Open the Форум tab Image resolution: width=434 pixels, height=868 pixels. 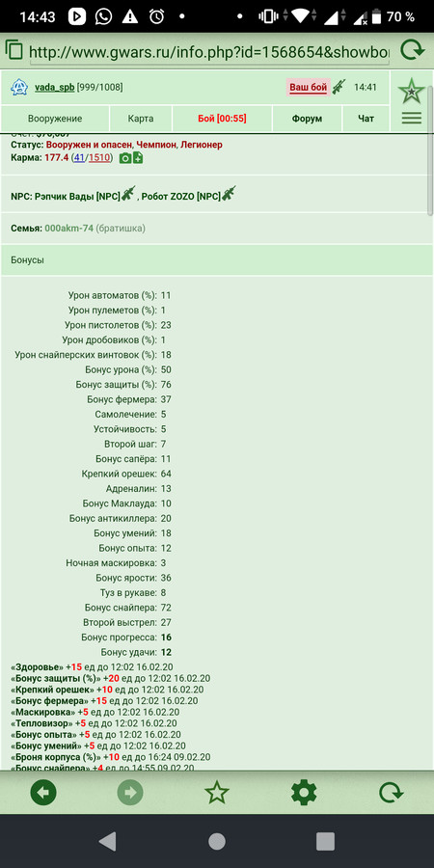[308, 119]
